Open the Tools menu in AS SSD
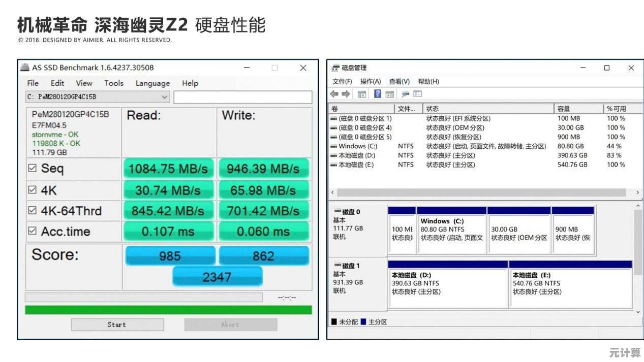Viewport: 644px width, 362px height. pyautogui.click(x=114, y=83)
